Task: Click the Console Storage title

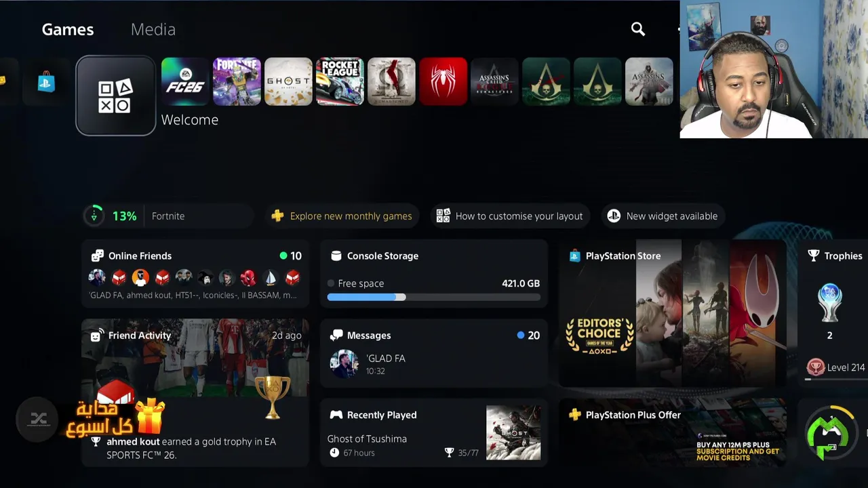Action: 382,256
